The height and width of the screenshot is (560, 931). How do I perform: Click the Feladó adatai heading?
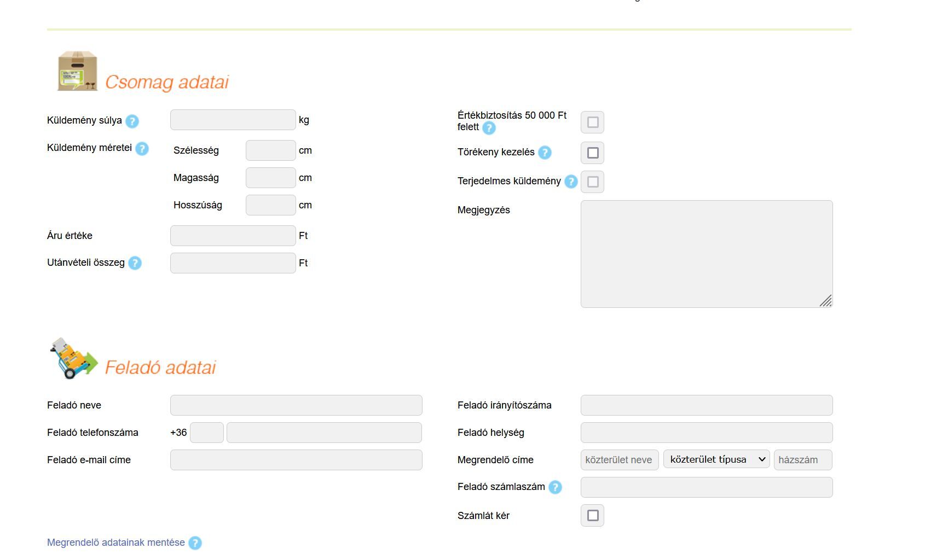(160, 367)
